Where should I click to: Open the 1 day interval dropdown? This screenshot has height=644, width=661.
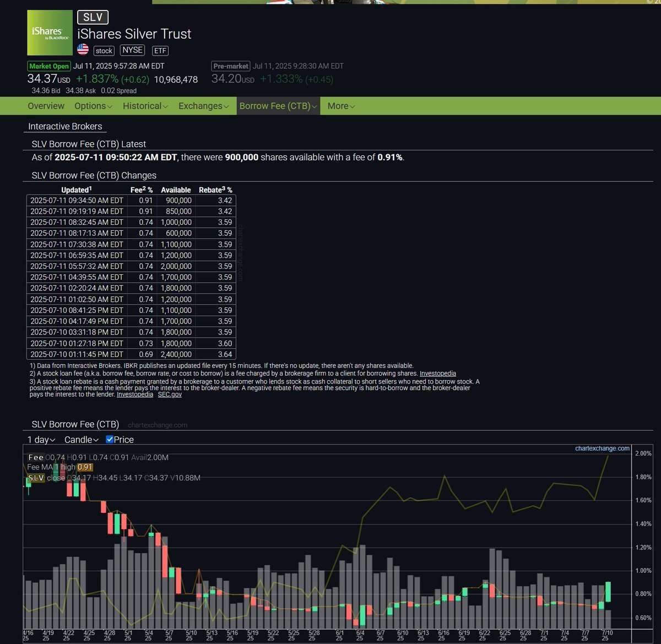click(41, 440)
